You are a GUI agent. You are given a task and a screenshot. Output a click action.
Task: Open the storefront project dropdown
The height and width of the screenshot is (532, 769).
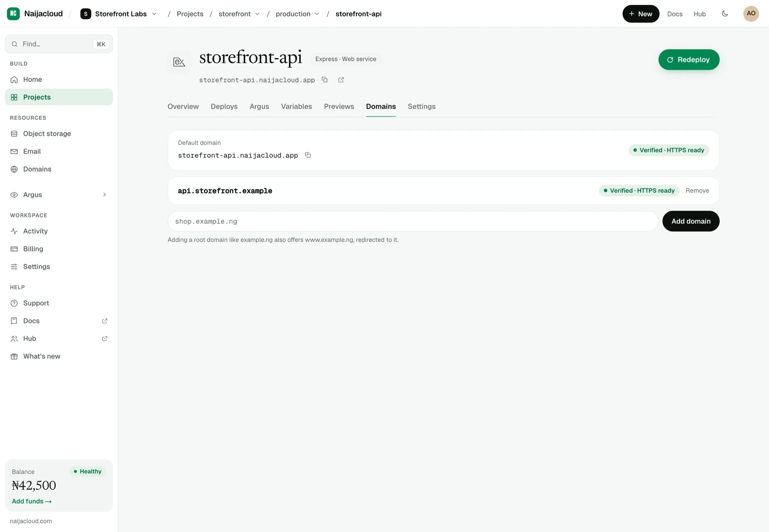point(239,14)
